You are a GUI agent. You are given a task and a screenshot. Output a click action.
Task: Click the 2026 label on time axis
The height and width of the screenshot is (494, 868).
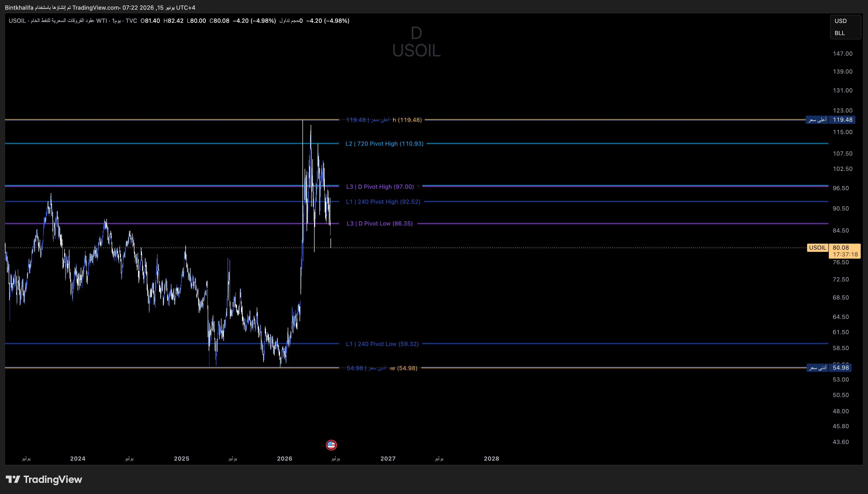[x=285, y=458]
